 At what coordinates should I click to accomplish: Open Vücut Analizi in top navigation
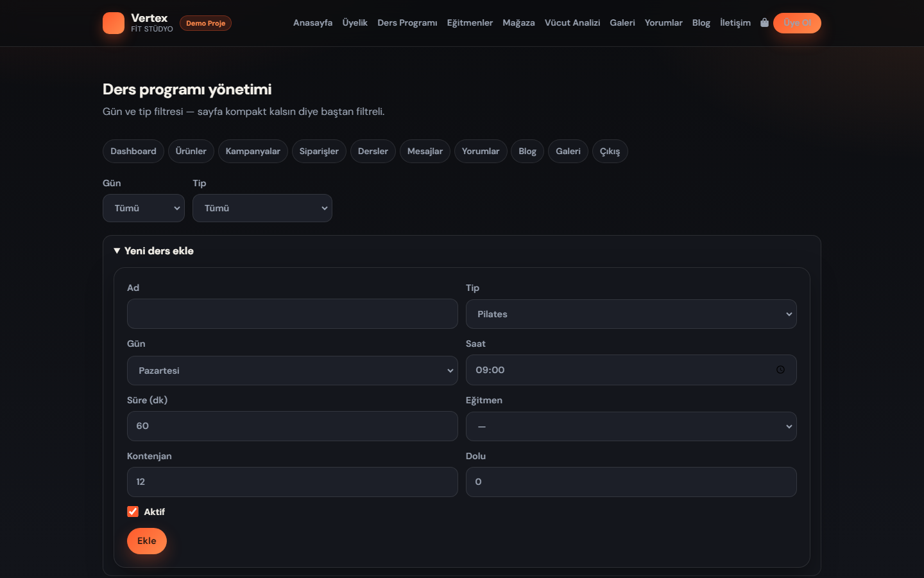click(572, 23)
